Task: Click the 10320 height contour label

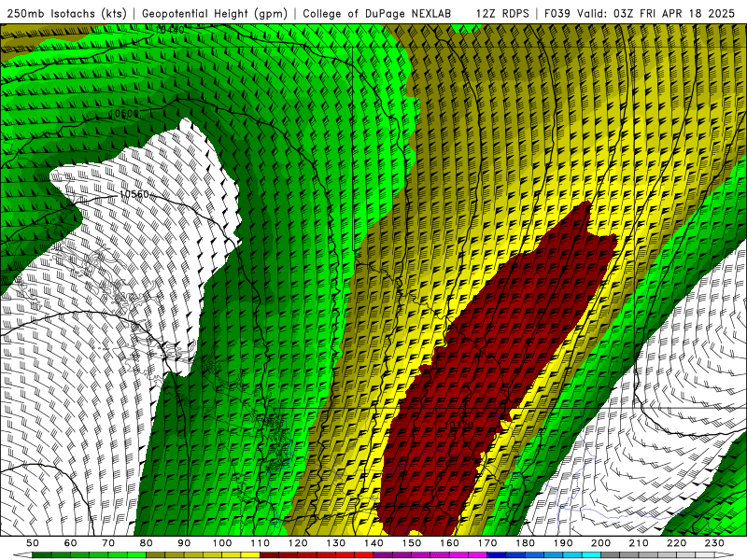Action: (x=458, y=425)
